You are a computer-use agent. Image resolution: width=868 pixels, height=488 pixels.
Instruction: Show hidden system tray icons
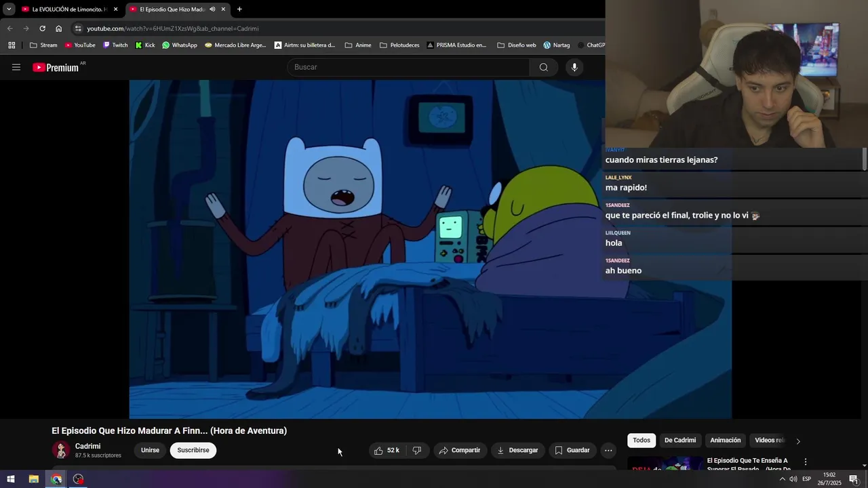pos(782,479)
